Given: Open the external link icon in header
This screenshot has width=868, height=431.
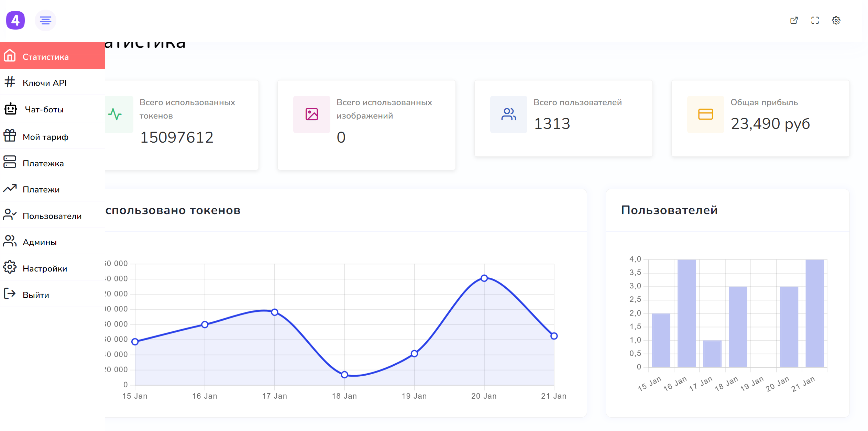Looking at the screenshot, I should tap(794, 20).
